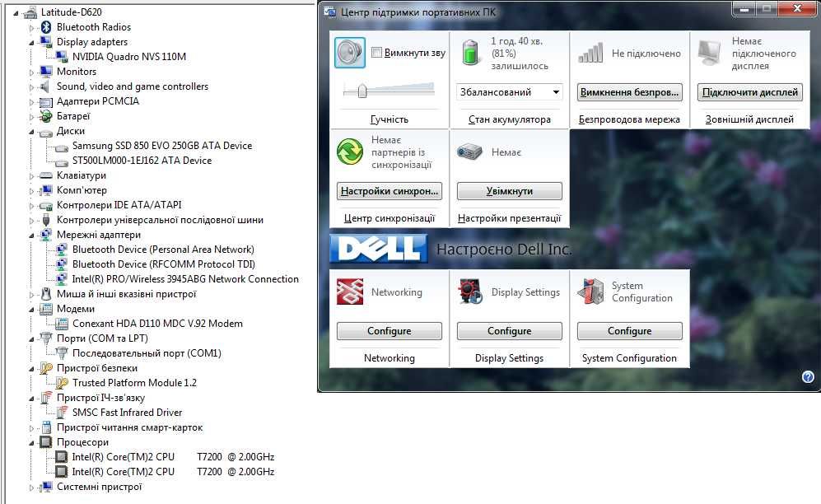Viewport: 821px width, 504px height.
Task: Click the SMSC Fast Infrared Driver icon
Action: [61, 413]
